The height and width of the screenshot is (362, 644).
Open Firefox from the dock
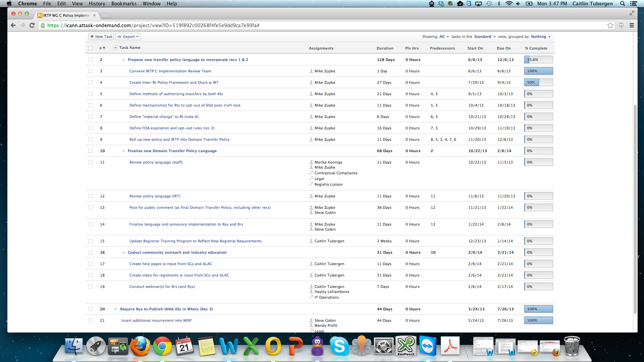coord(140,346)
